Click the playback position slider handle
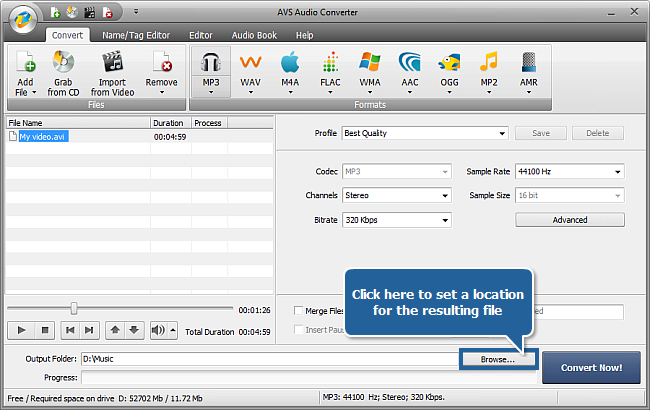This screenshot has width=650, height=410. point(74,308)
